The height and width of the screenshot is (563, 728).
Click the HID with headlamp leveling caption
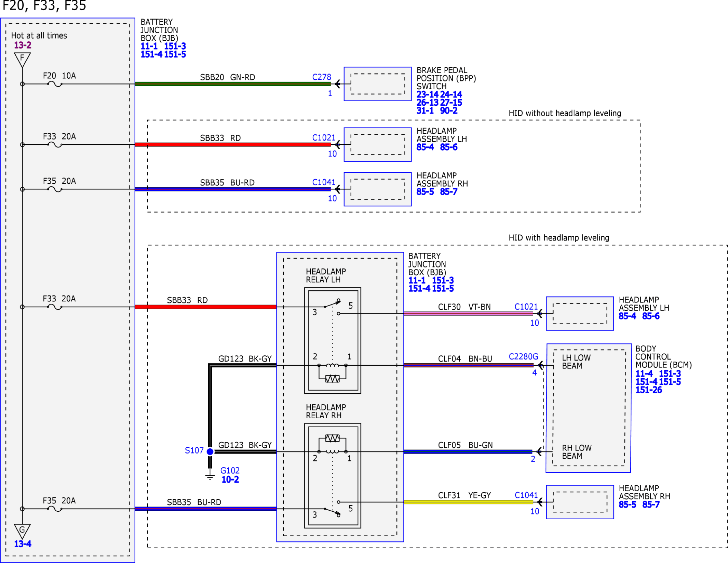[559, 238]
